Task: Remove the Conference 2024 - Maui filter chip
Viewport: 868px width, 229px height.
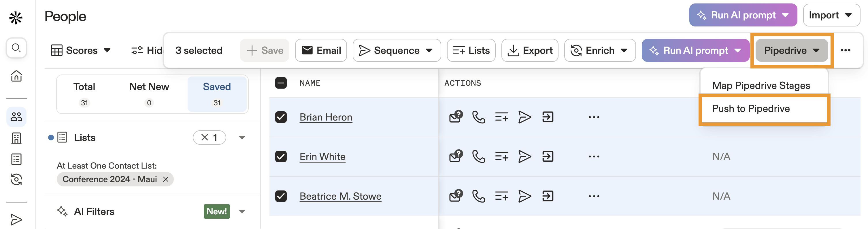Action: 165,179
